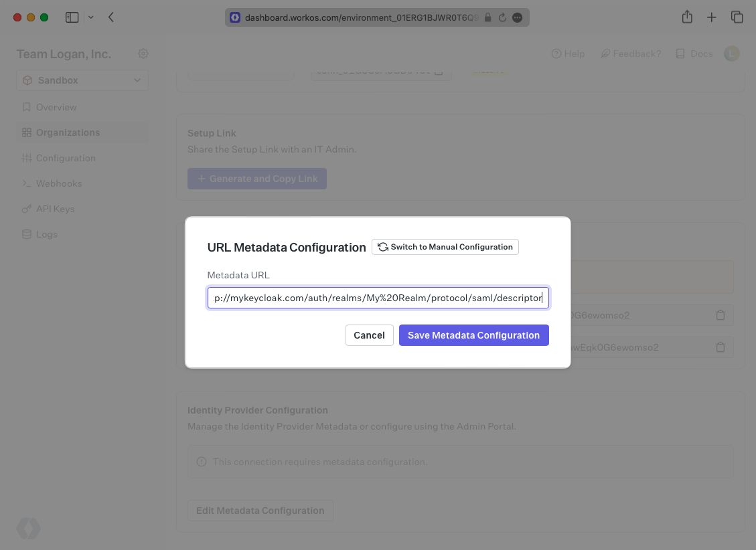756x550 pixels.
Task: Click the settings gear beside Team Logan, Inc.
Action: (x=143, y=54)
